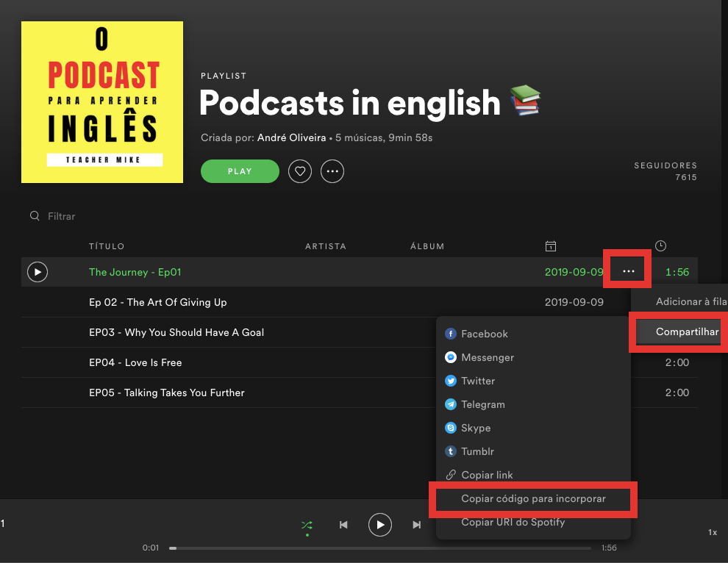Share via Skype
Viewport: 728px width, 563px height.
pyautogui.click(x=533, y=428)
